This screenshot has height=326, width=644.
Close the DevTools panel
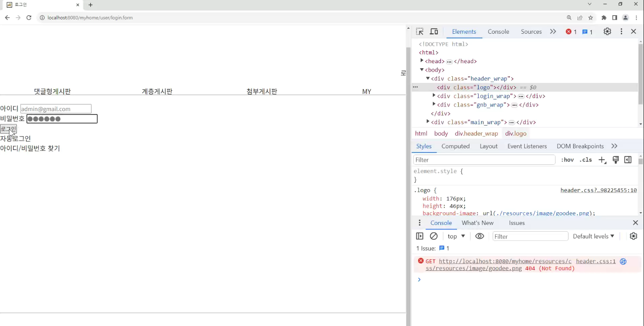633,32
